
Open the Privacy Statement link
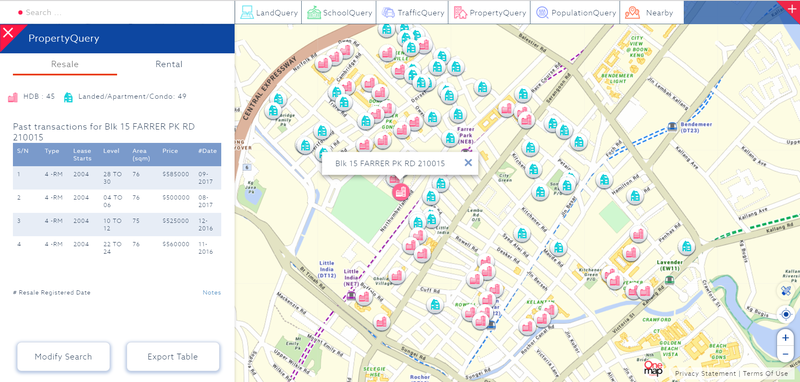(706, 373)
